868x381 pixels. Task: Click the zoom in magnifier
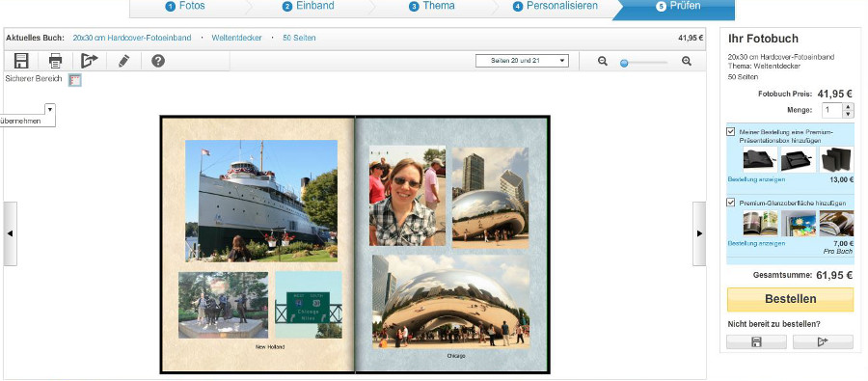[x=687, y=62]
